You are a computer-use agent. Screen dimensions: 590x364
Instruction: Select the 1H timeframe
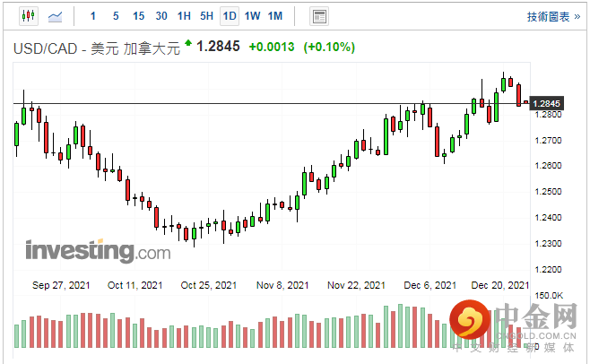pyautogui.click(x=184, y=16)
